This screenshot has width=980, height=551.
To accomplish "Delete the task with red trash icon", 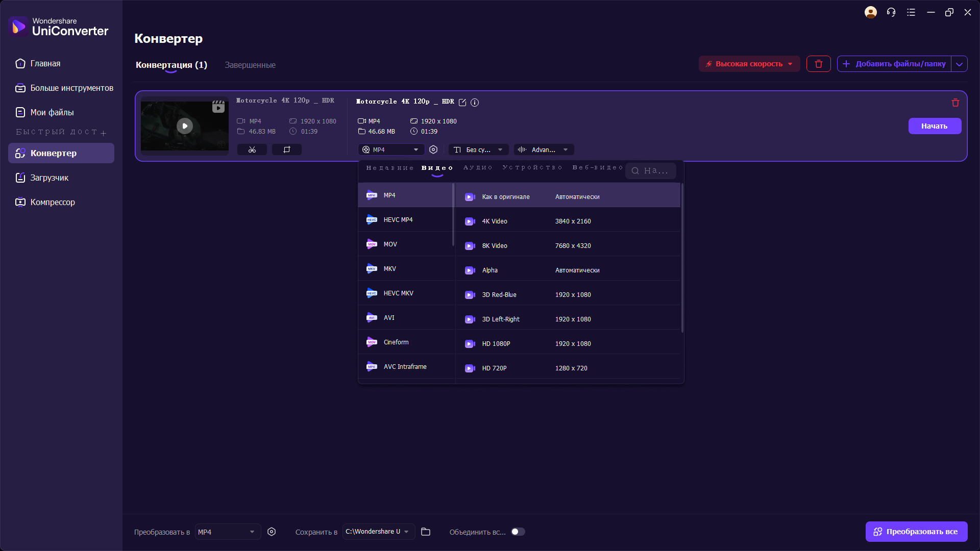I will [x=955, y=103].
